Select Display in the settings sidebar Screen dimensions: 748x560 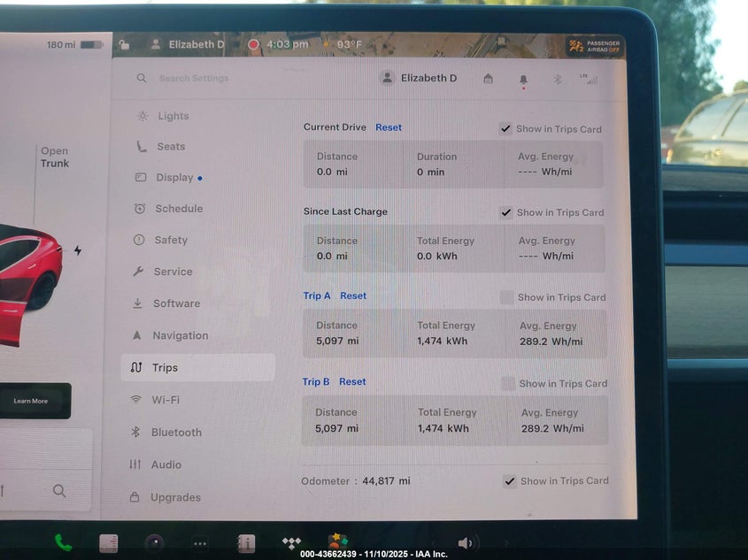tap(174, 178)
